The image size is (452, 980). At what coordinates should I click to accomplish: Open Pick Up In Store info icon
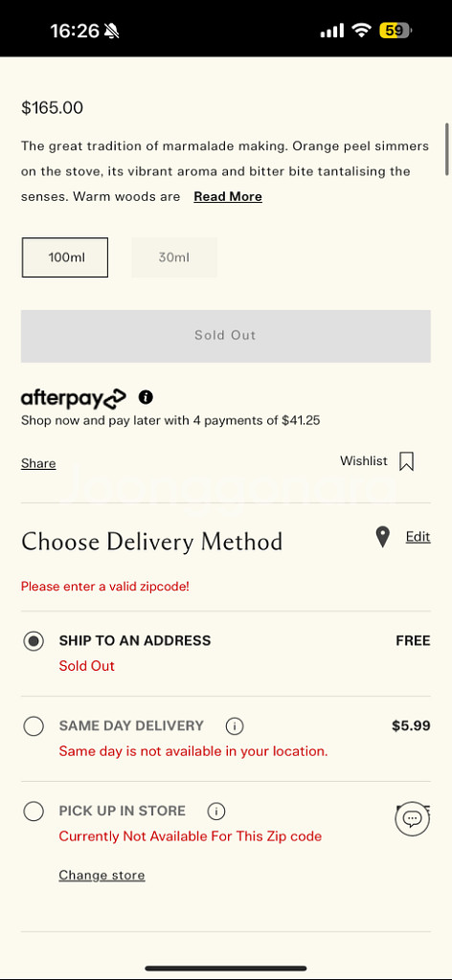pos(216,812)
